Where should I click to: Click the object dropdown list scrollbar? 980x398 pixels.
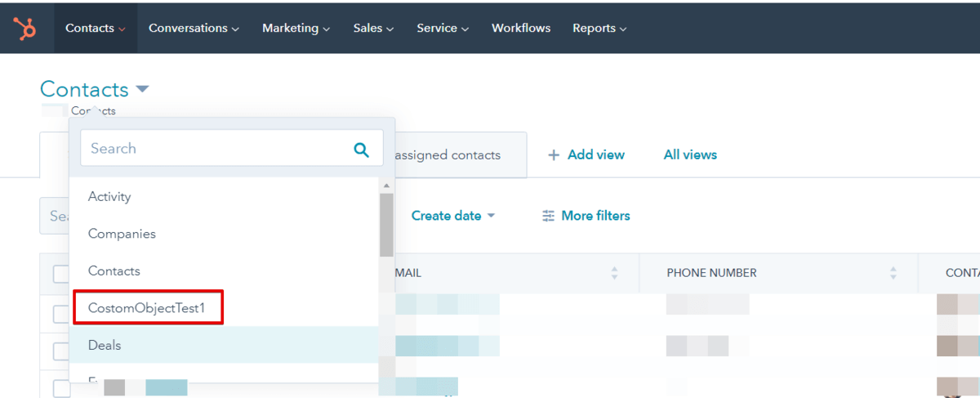click(x=386, y=225)
